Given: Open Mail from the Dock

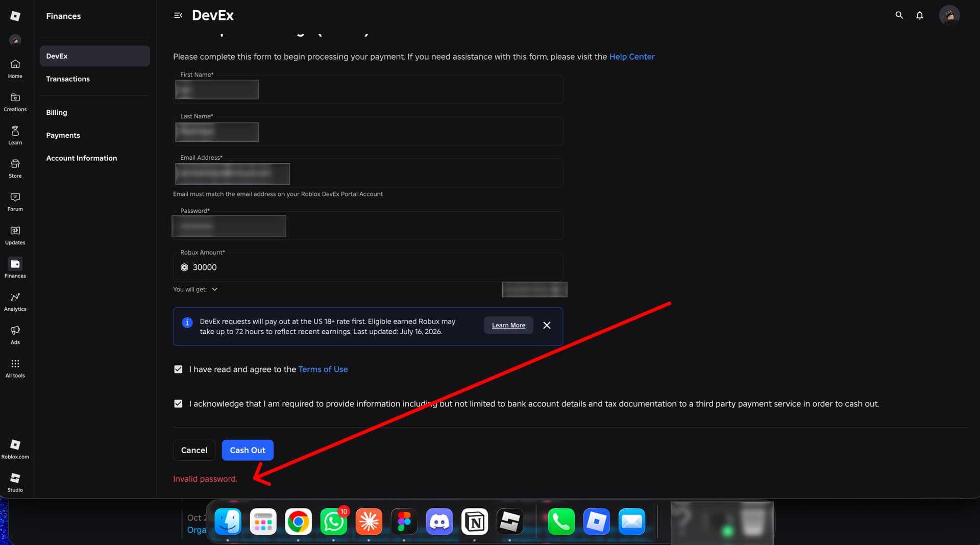Looking at the screenshot, I should [631, 522].
